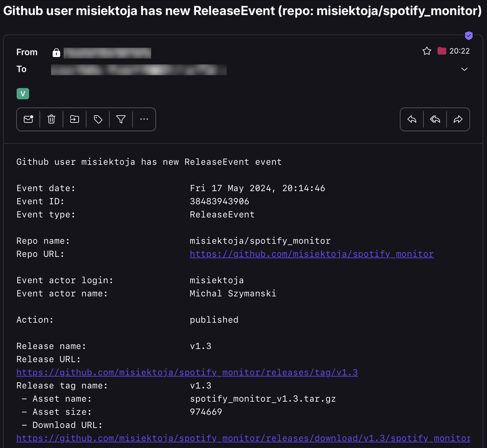Click the green V label badge
487x448 pixels.
(x=23, y=94)
